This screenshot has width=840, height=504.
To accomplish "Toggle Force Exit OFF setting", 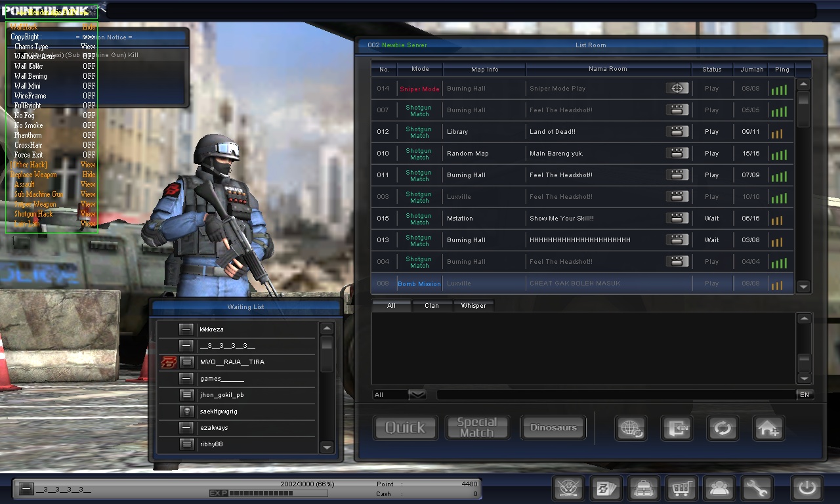I will pos(89,155).
